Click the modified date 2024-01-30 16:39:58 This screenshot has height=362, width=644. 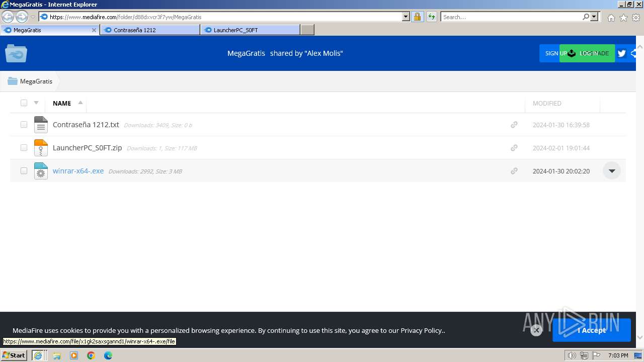click(x=561, y=125)
